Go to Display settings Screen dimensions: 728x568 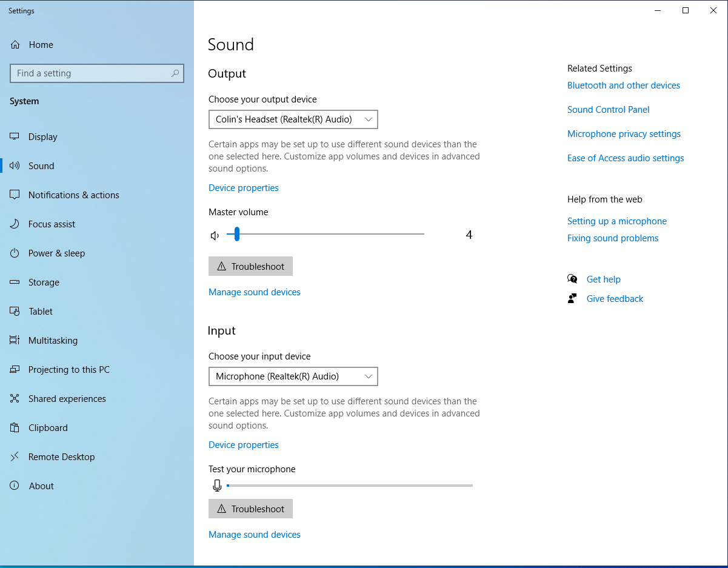click(97, 137)
